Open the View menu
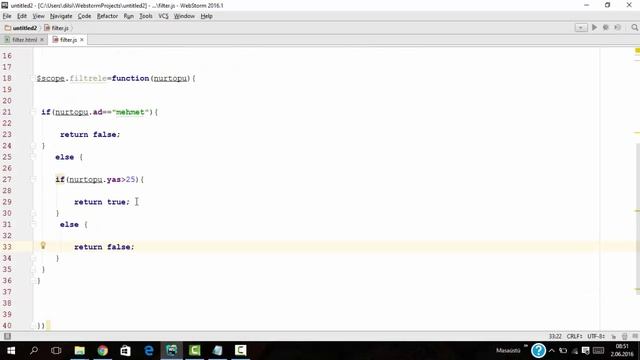Image resolution: width=640 pixels, height=360 pixels. click(x=38, y=16)
